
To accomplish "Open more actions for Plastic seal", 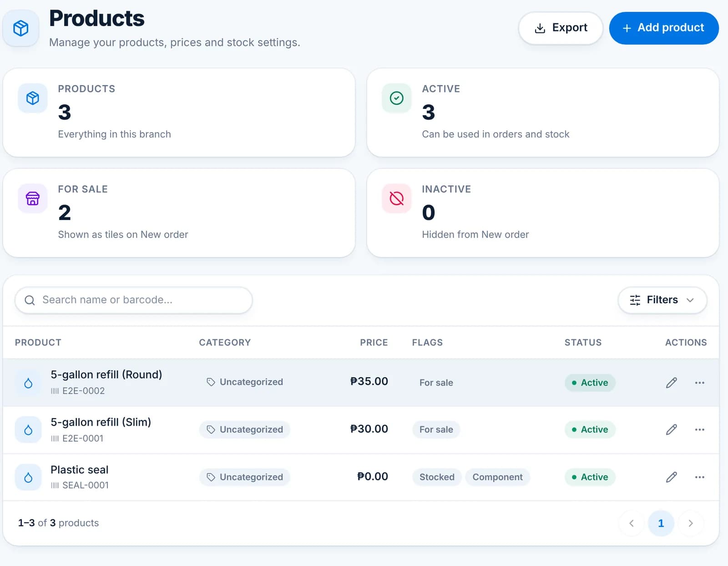I will 700,477.
